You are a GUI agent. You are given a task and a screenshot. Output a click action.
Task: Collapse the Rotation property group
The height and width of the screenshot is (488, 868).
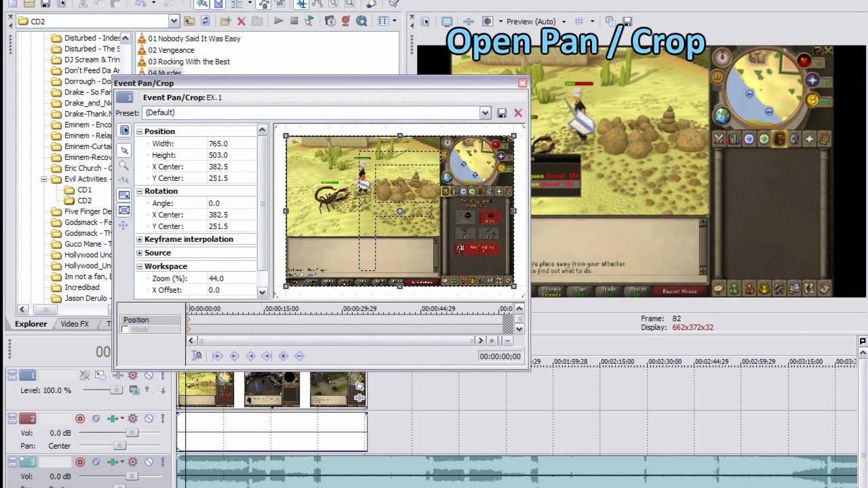[x=140, y=191]
